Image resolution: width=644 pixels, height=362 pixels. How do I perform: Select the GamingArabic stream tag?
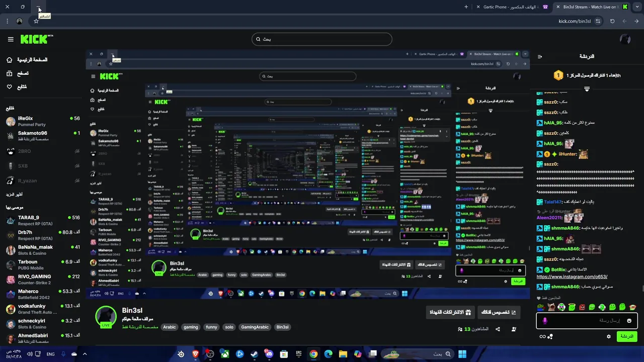click(x=255, y=327)
